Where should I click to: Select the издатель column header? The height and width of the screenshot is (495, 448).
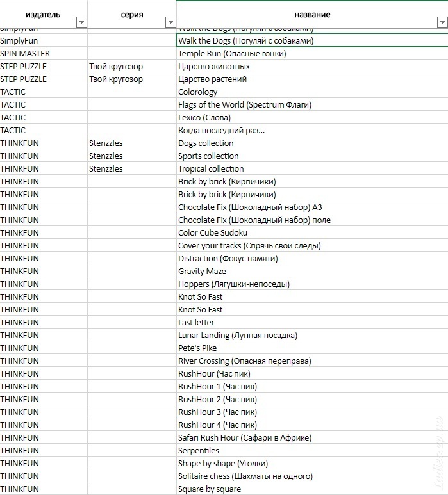(44, 15)
